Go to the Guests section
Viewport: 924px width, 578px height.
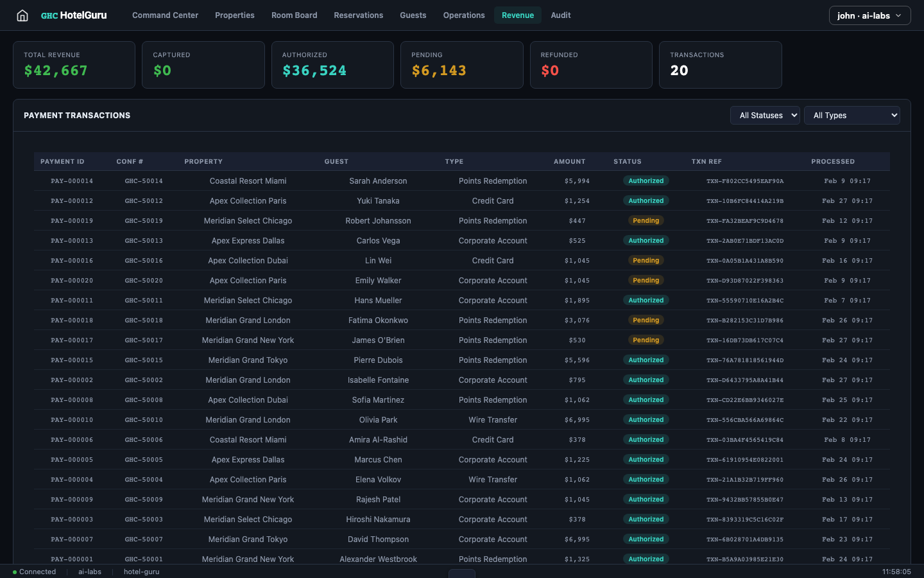[x=413, y=15]
